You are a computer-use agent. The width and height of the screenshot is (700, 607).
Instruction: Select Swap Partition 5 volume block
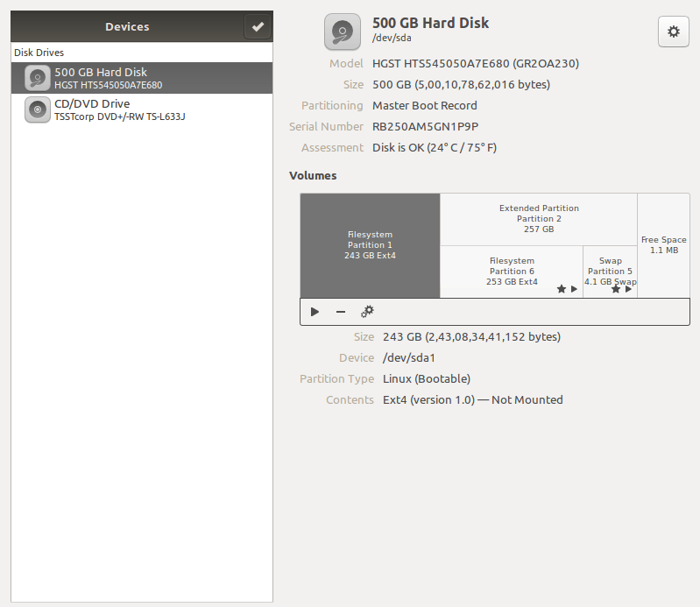[x=610, y=265]
